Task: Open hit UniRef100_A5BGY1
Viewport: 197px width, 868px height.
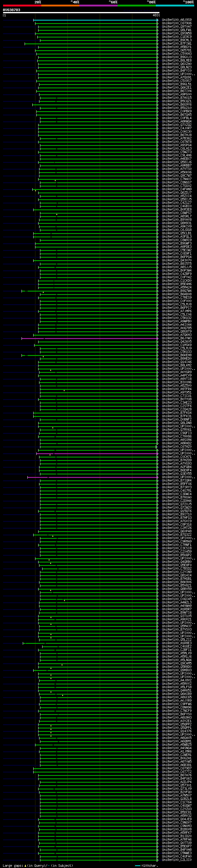Action: (x=177, y=47)
